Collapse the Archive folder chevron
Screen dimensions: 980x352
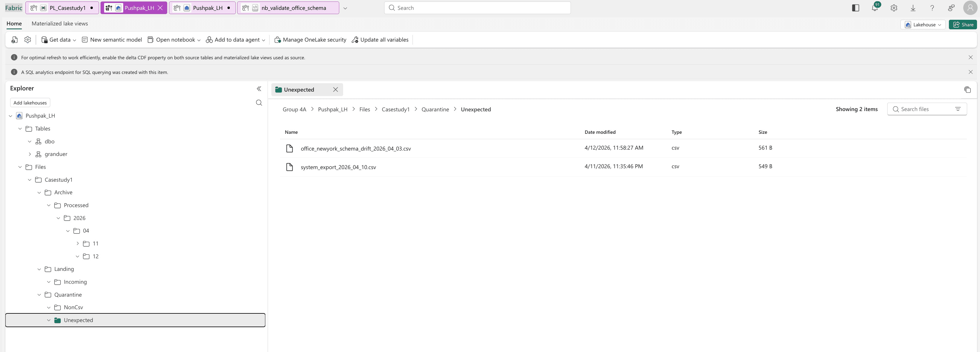(39, 192)
